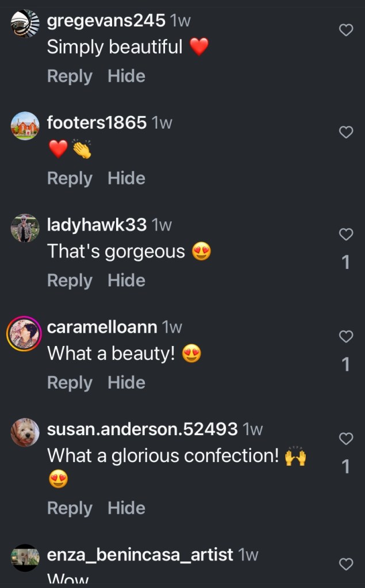The image size is (365, 588).
Task: Tap the heart on footers1865's comment
Action: point(345,132)
